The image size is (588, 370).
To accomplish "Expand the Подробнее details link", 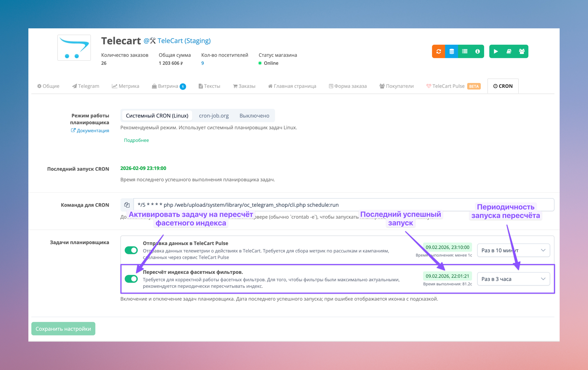I will coord(136,140).
